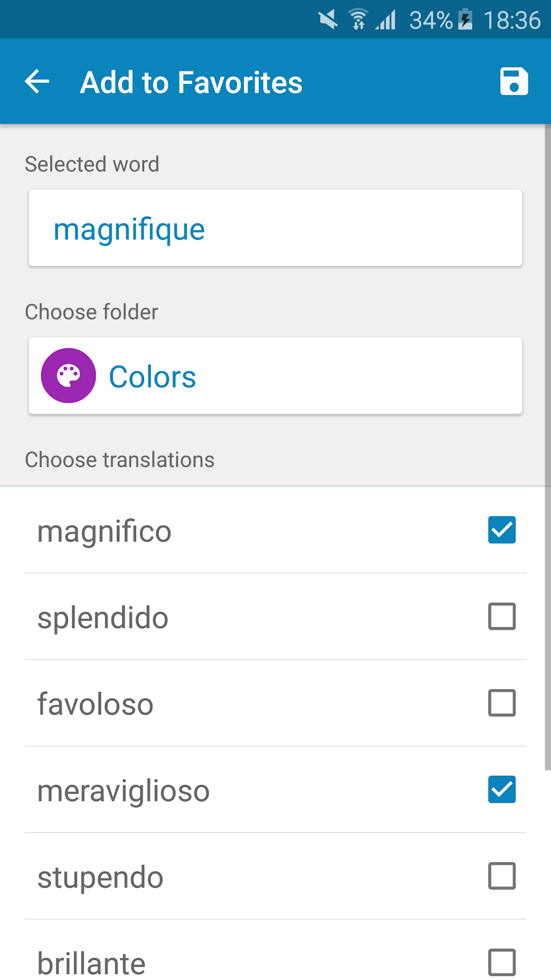551x980 pixels.
Task: Tap the purple palette folder icon
Action: (69, 376)
